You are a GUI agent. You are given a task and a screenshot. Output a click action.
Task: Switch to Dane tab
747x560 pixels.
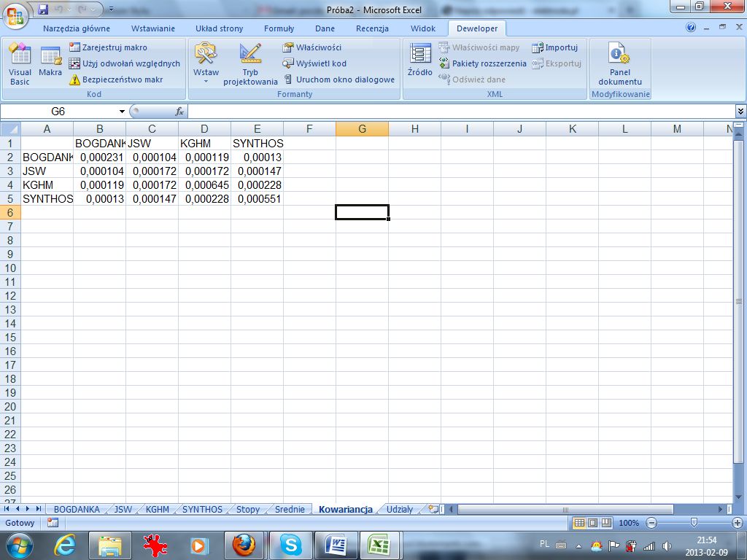point(325,28)
